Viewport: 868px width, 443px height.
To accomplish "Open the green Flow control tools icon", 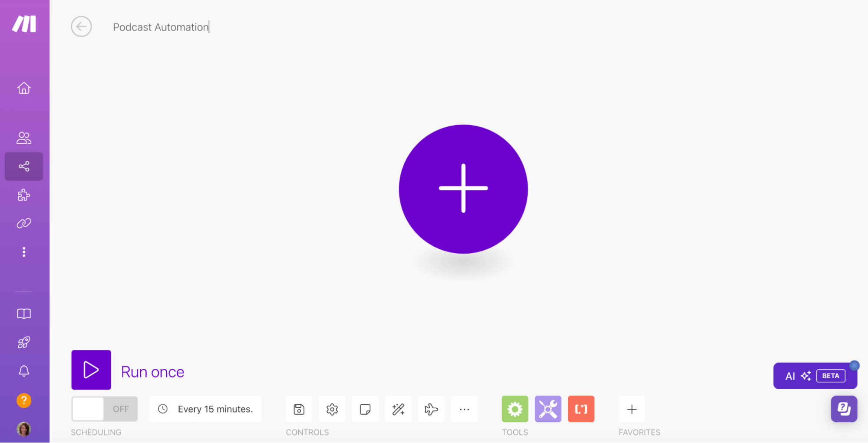I will tap(515, 409).
